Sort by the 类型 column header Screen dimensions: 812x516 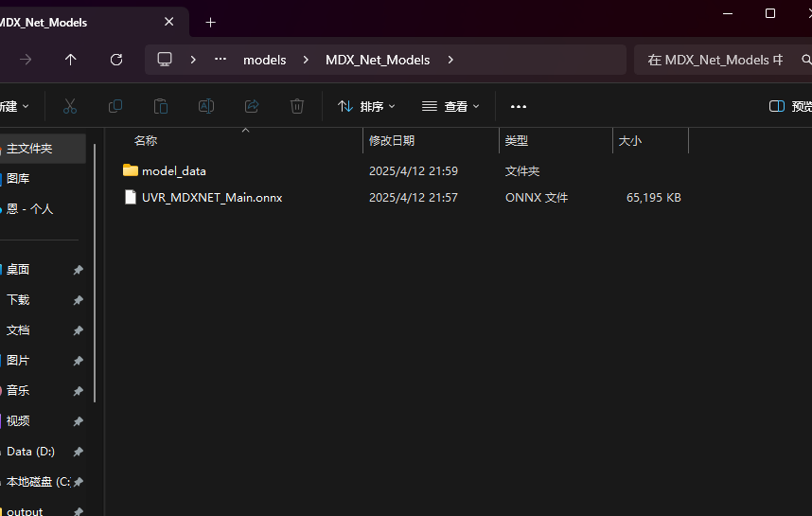click(517, 141)
